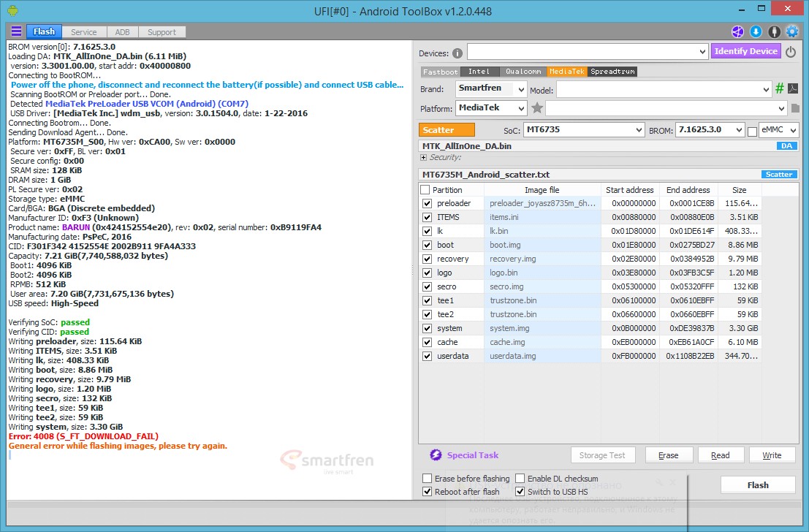Open the Model dropdown
The image size is (809, 532).
(664, 90)
